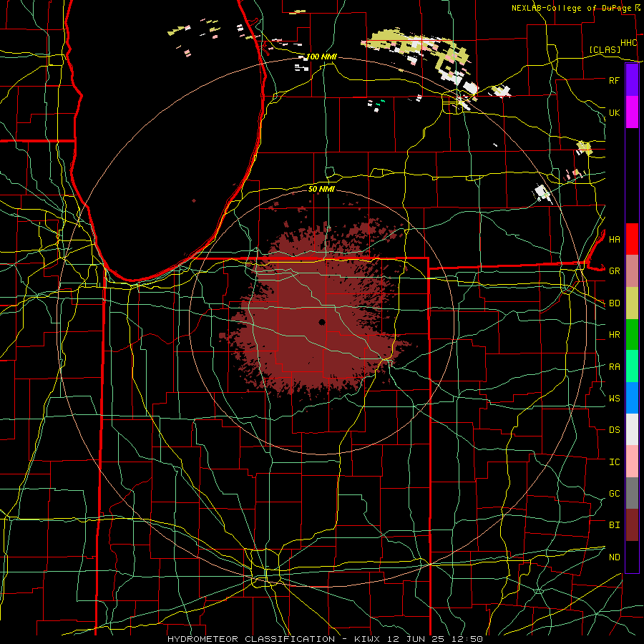Click the HR legend label
The width and height of the screenshot is (644, 644).
(614, 335)
